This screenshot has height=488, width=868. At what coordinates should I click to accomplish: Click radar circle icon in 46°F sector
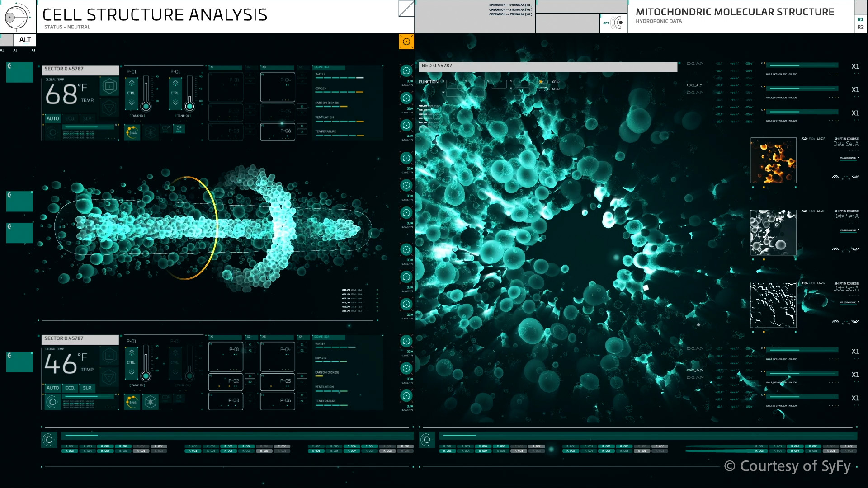click(53, 402)
